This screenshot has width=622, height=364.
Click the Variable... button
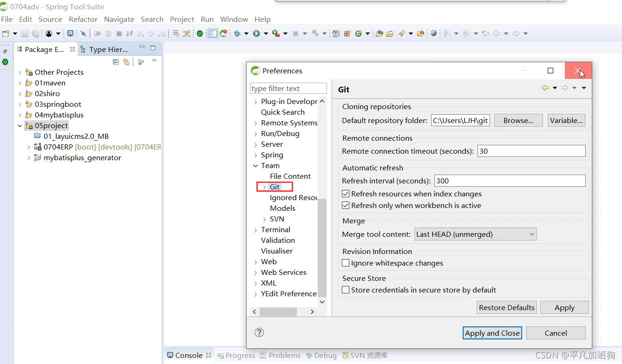pos(566,120)
